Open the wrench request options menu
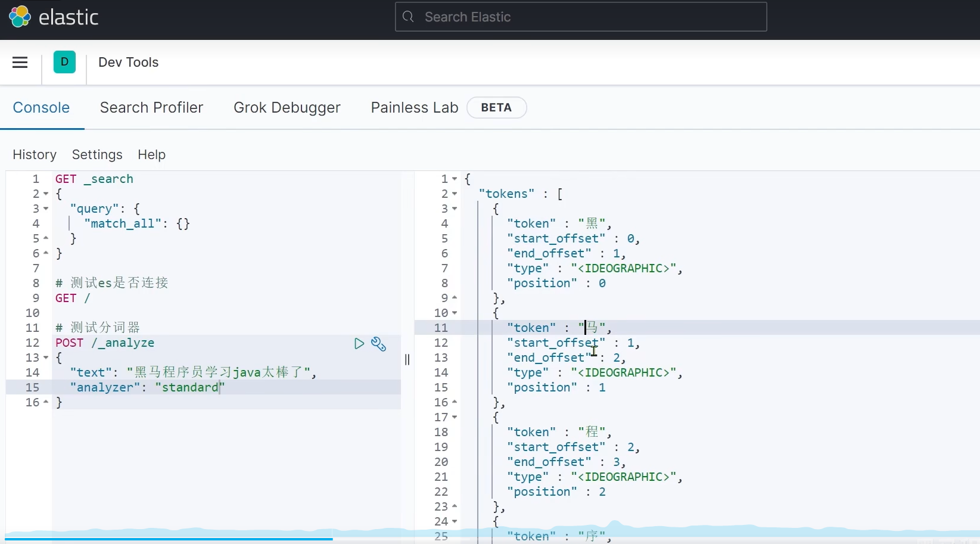980x544 pixels. [378, 344]
